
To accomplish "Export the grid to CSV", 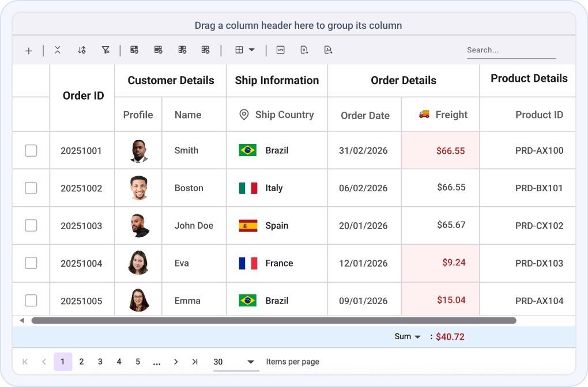I will coord(281,50).
